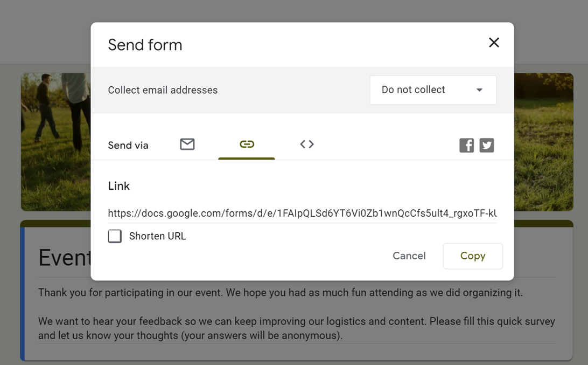
Task: Click the Google Forms URL
Action: point(302,213)
